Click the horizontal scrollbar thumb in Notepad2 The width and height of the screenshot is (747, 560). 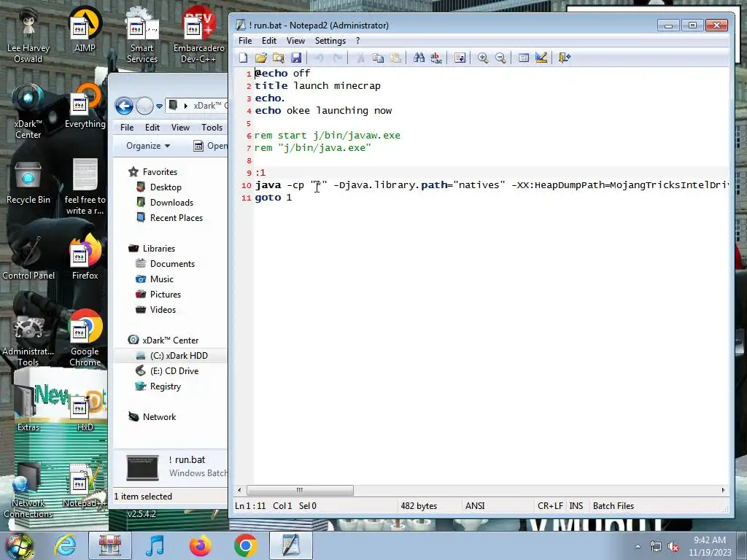point(300,490)
